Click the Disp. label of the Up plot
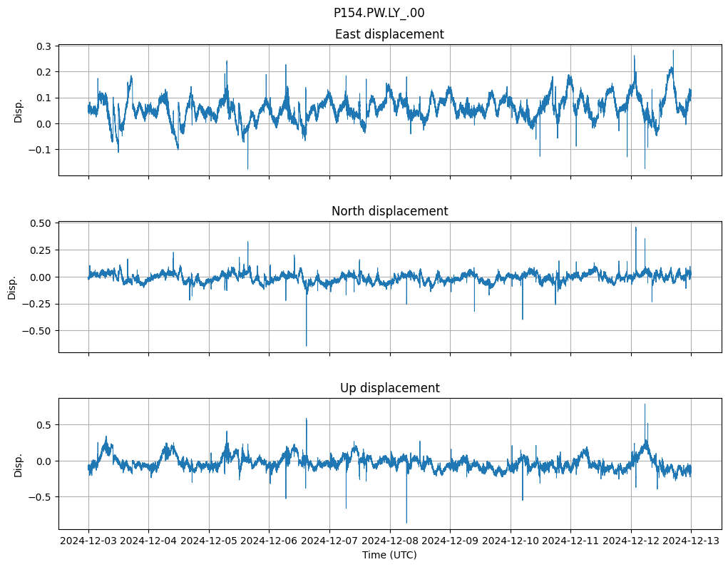 click(19, 464)
